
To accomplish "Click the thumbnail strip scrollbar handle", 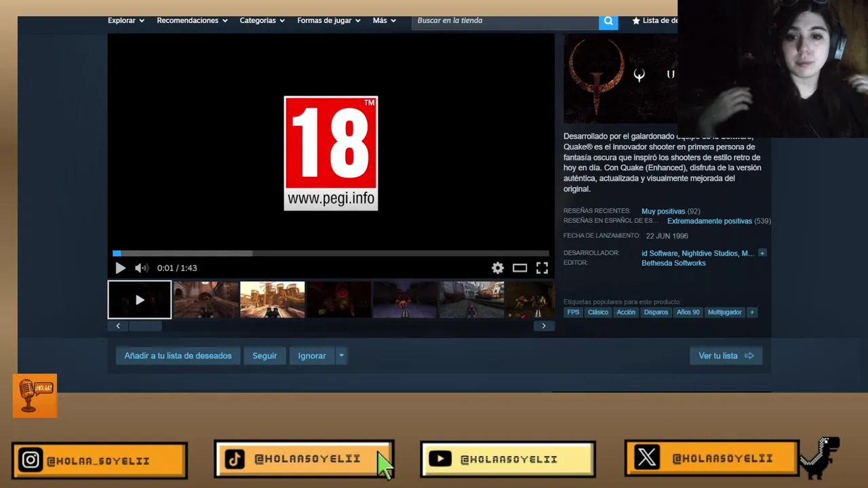I will [x=145, y=326].
